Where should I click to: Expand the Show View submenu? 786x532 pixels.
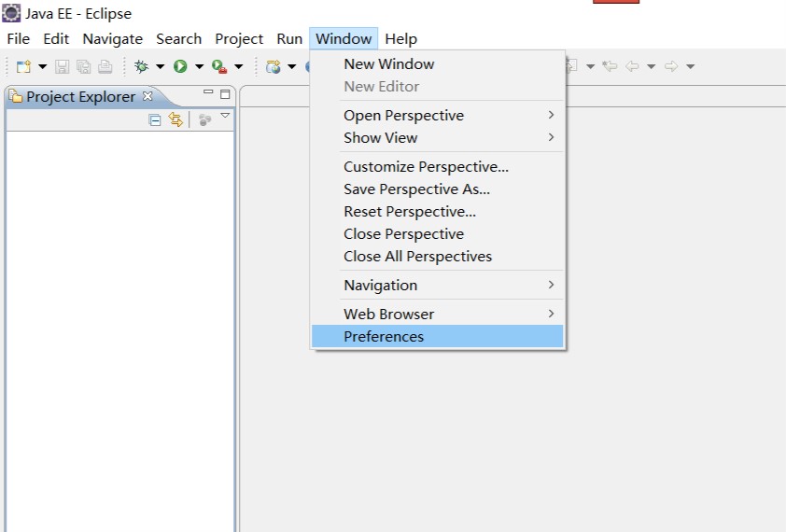438,138
